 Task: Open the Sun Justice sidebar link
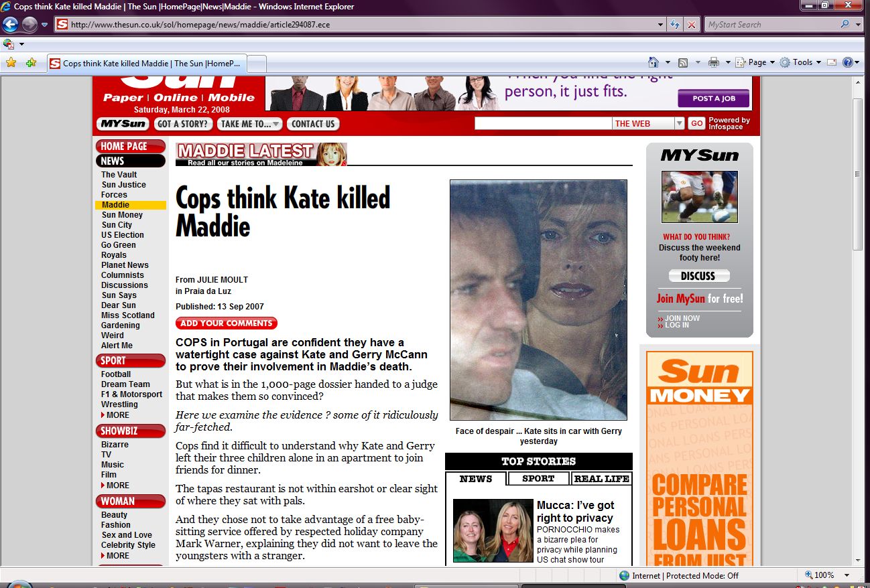click(123, 185)
